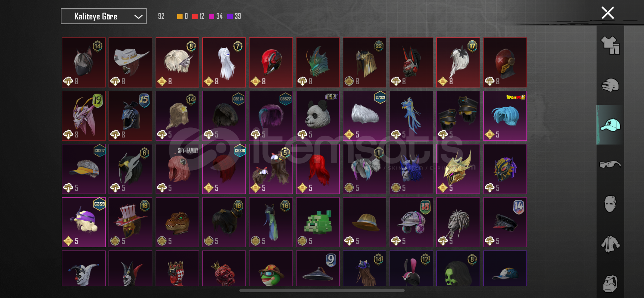
Task: Choose the green dinosaur head mask
Action: [x=177, y=222]
